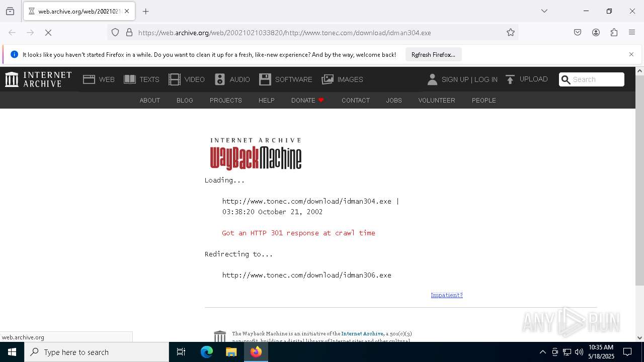Click the Wayback Machine logo
The width and height of the screenshot is (644, 362).
click(256, 154)
